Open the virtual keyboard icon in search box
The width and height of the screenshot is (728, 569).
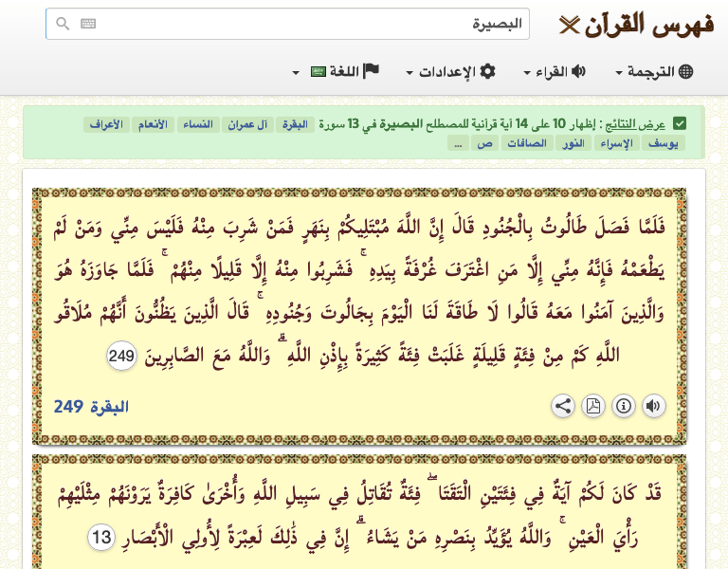[x=87, y=25]
